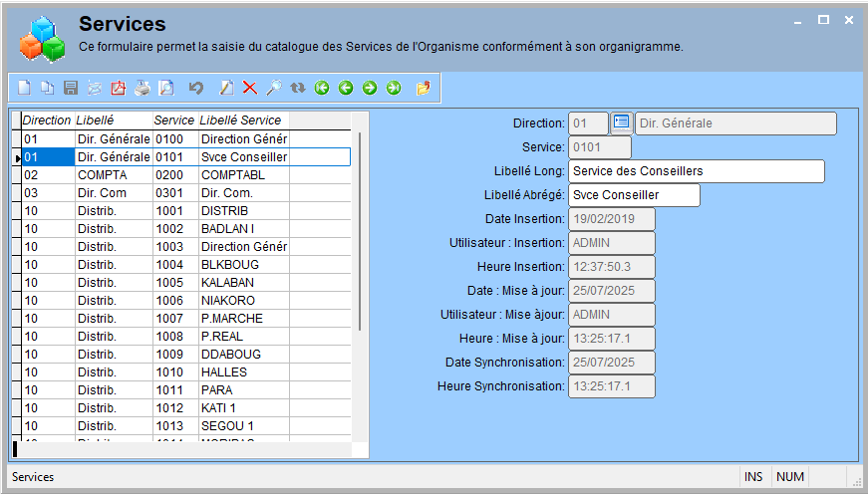The image size is (868, 494).
Task: Click the undo arrow icon
Action: click(x=196, y=88)
